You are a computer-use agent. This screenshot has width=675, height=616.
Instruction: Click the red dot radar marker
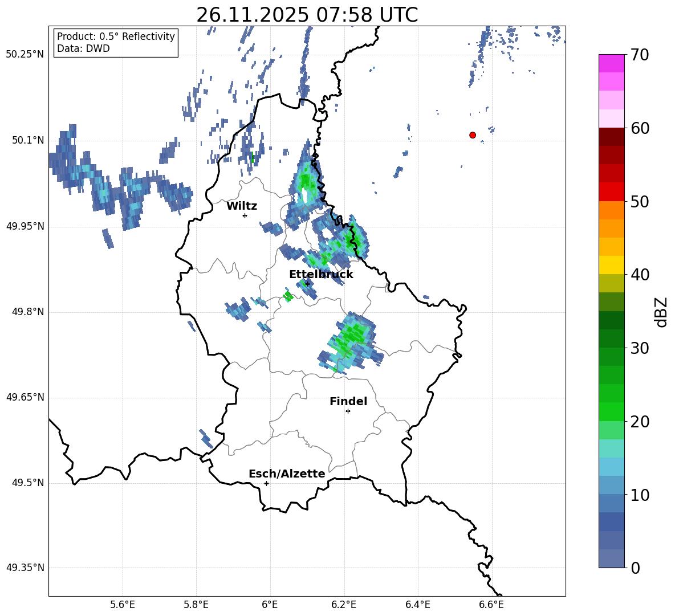coord(472,134)
